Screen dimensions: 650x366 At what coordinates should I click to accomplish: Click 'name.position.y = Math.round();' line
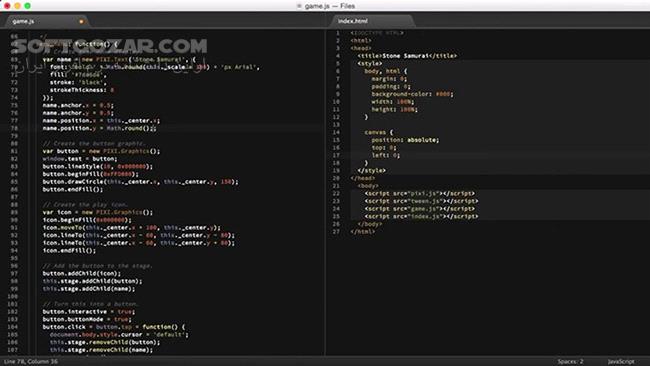coord(99,128)
